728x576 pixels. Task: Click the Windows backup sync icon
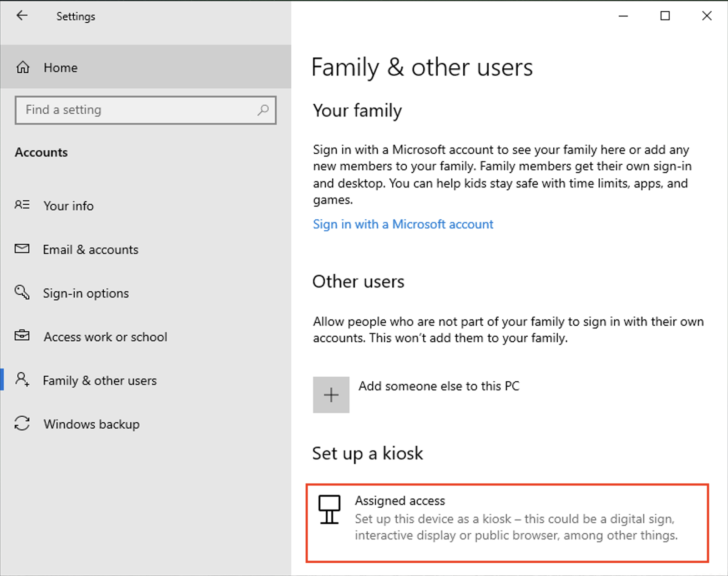point(21,424)
